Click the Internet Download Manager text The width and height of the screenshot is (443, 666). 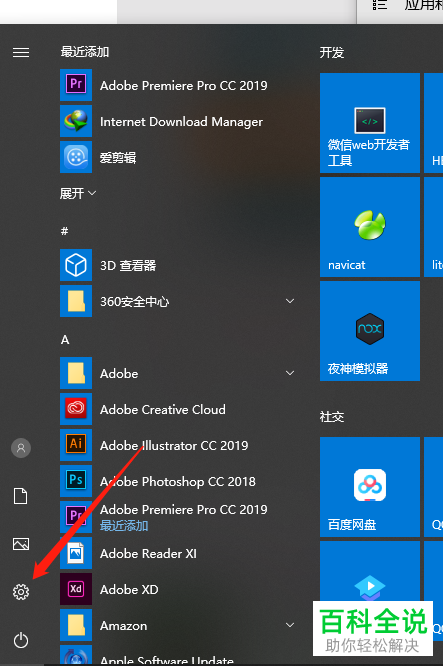[181, 122]
